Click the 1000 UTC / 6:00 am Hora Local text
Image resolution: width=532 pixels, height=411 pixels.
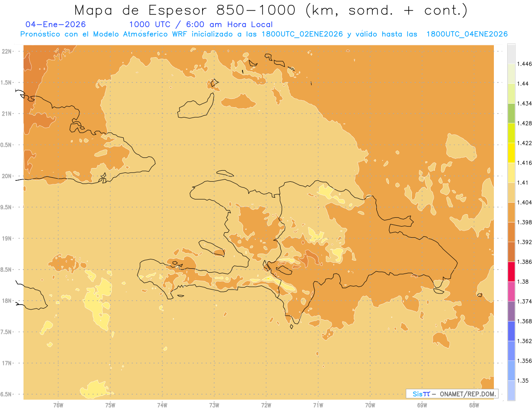click(201, 24)
